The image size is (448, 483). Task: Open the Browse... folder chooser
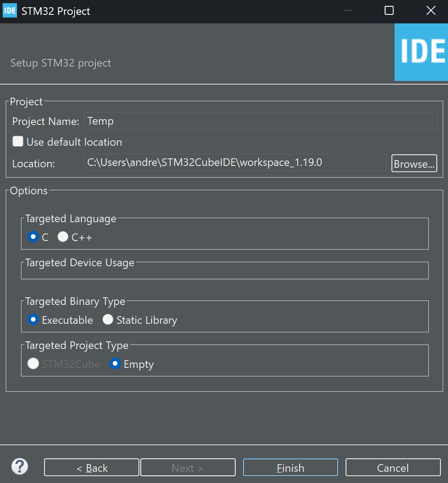(x=414, y=163)
